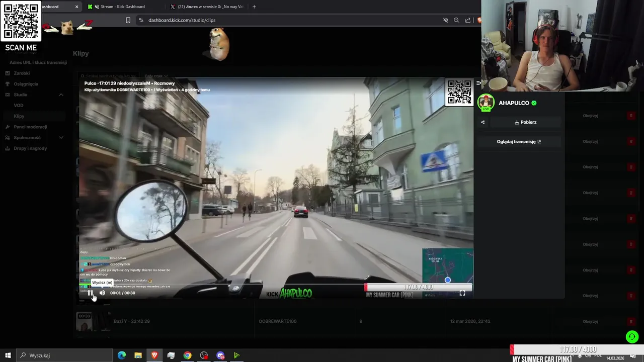644x362 pixels.
Task: Open the green play-arrow taskbar app
Action: click(x=236, y=355)
